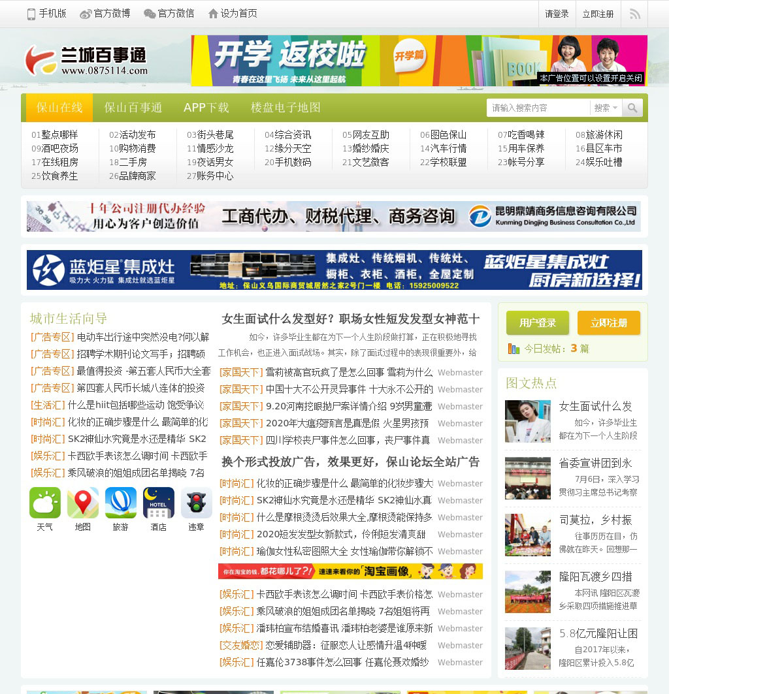This screenshot has height=694, width=784.
Task: Click the search input field
Action: coord(538,108)
